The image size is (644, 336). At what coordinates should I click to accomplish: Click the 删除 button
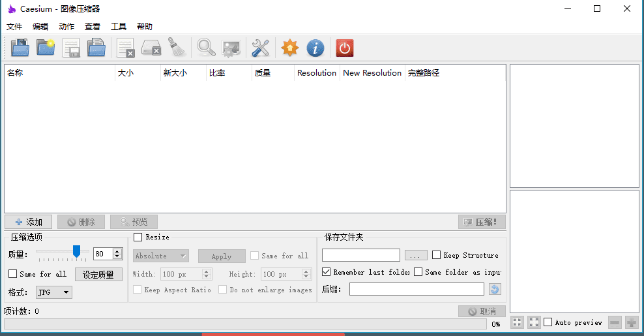pyautogui.click(x=81, y=222)
